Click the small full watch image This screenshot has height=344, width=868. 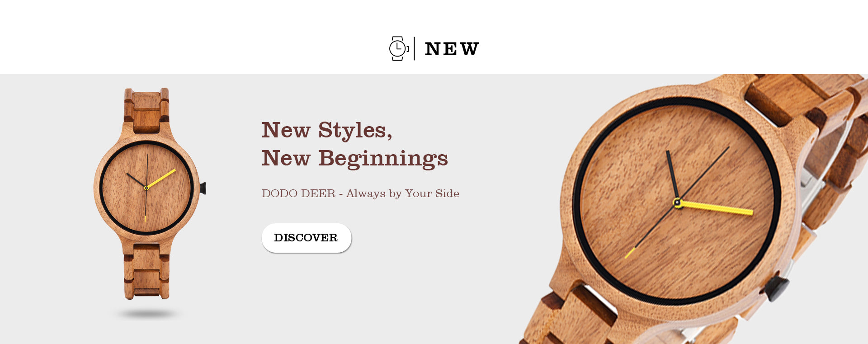(149, 193)
